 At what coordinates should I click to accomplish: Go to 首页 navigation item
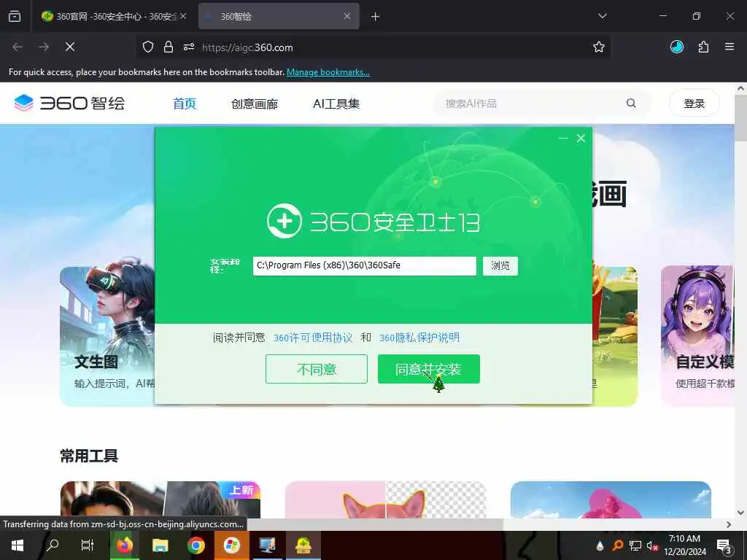185,104
